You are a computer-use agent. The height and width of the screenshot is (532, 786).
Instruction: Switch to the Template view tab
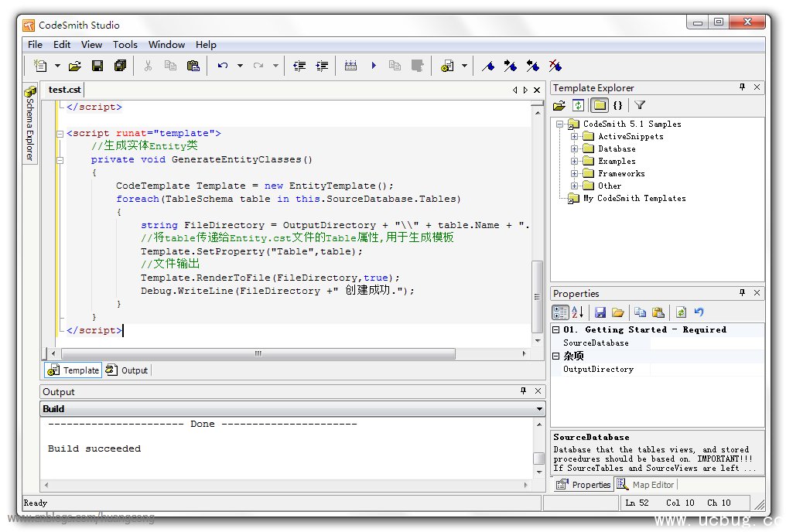pos(73,370)
